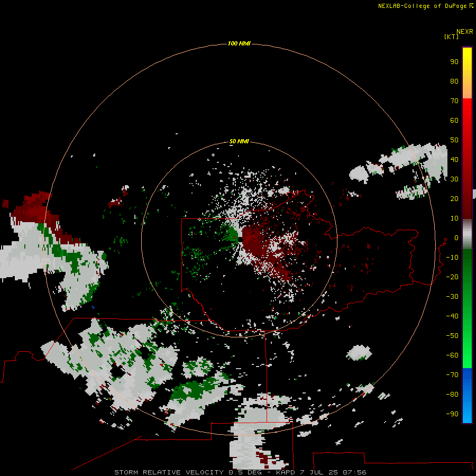Click the STORM RELATIVE VELOCITY caption text
The height and width of the screenshot is (476, 476).
tap(169, 472)
